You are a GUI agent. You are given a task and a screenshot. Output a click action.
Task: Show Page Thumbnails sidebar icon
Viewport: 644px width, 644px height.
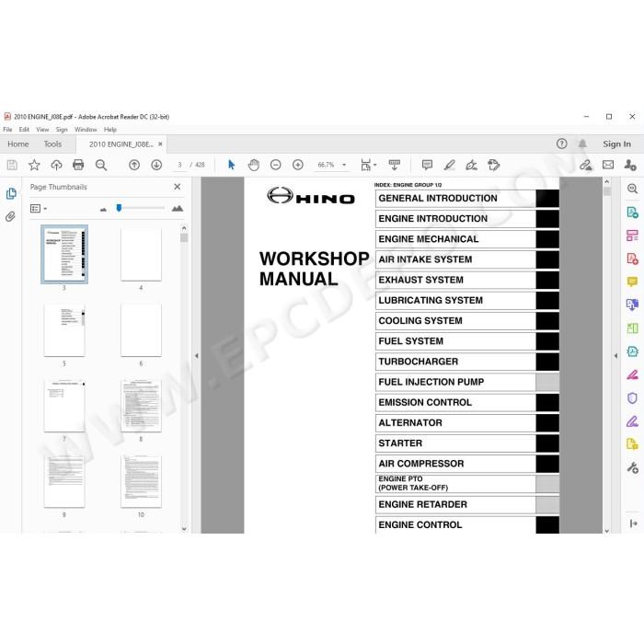[11, 193]
